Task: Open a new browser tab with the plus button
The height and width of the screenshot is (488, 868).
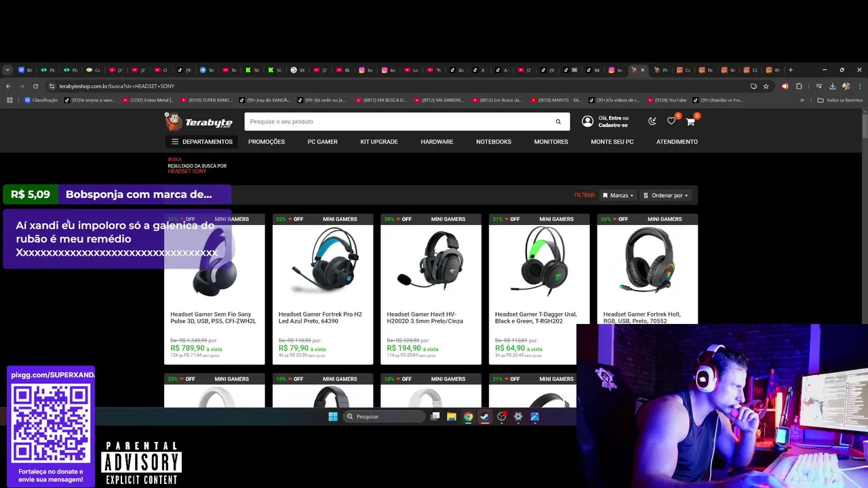Action: (791, 70)
